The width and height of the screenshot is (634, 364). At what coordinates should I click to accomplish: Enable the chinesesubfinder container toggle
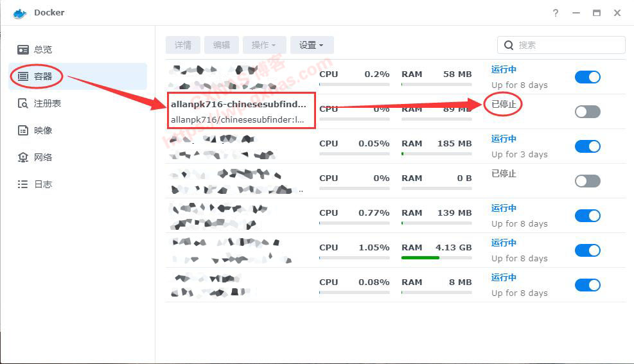[587, 112]
